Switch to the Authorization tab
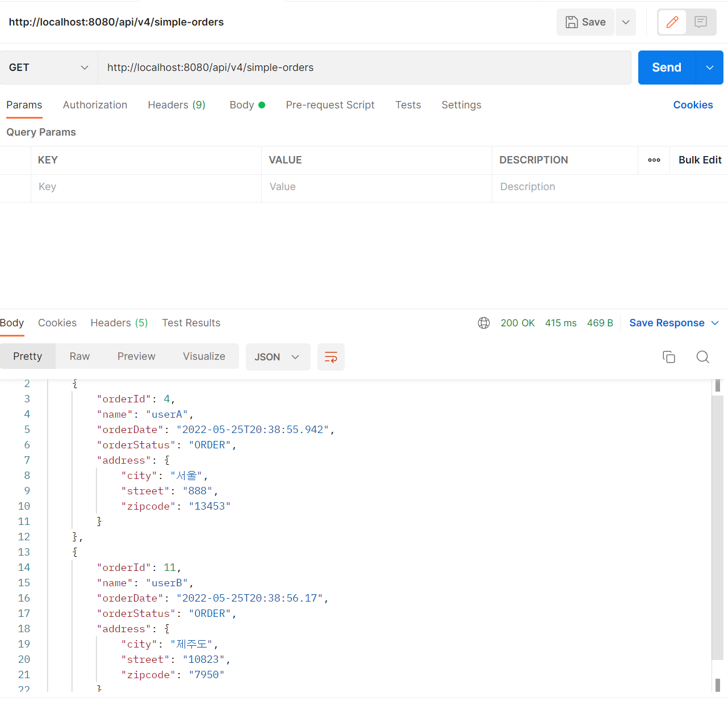This screenshot has height=702, width=728. coord(95,105)
